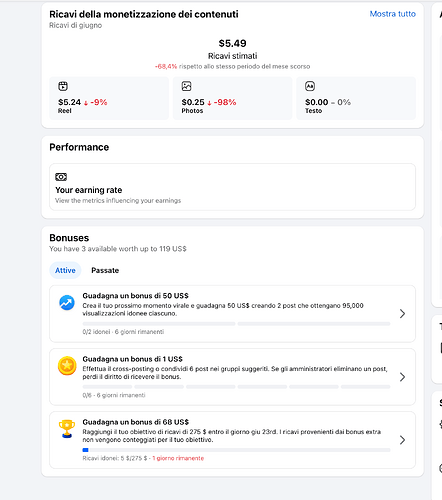Click the earning rate money icon

tap(61, 177)
